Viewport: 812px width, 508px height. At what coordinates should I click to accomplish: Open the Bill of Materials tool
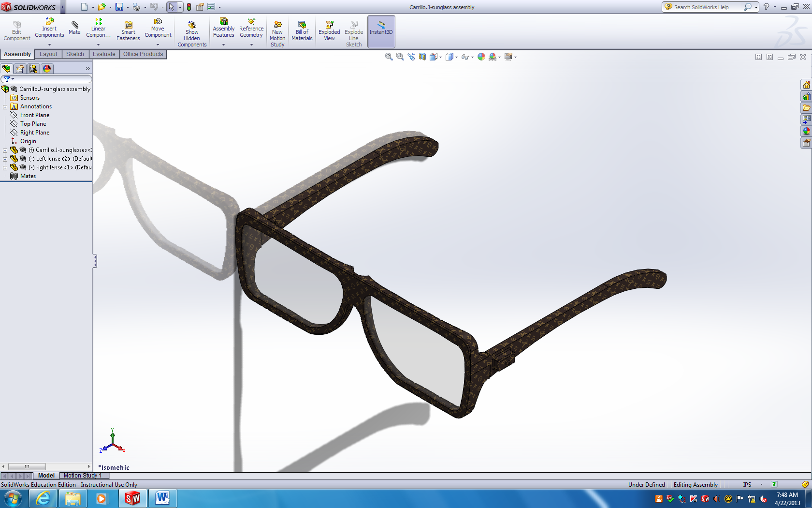coord(302,31)
